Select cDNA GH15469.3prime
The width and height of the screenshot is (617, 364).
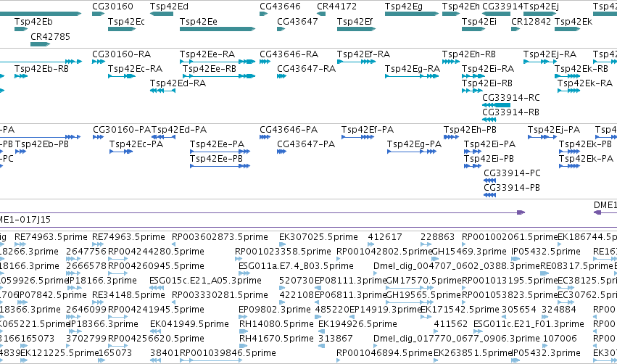coord(469,252)
